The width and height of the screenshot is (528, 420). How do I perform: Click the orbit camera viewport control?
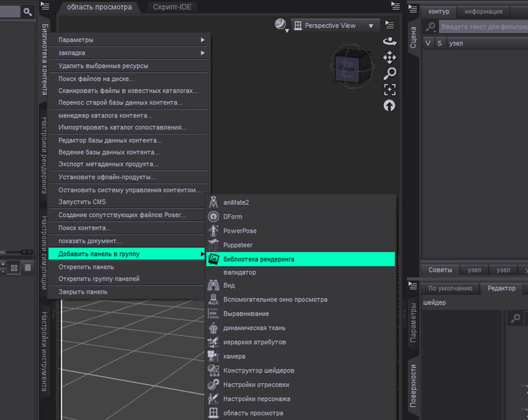point(390,41)
